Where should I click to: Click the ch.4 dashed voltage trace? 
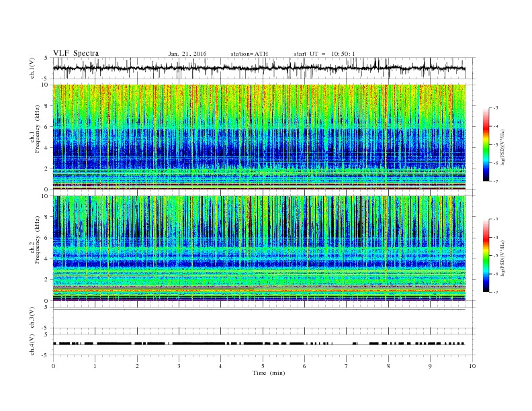[x=259, y=344]
